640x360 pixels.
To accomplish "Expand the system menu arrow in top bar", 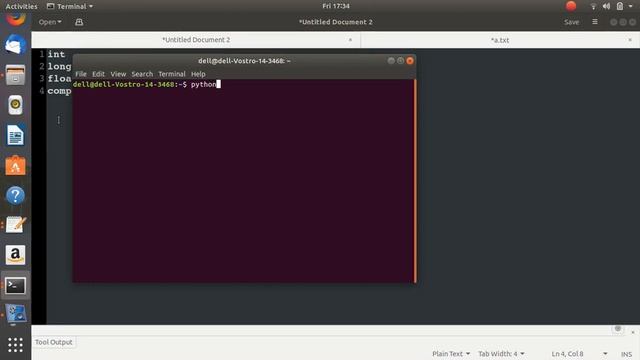I will pyautogui.click(x=631, y=6).
